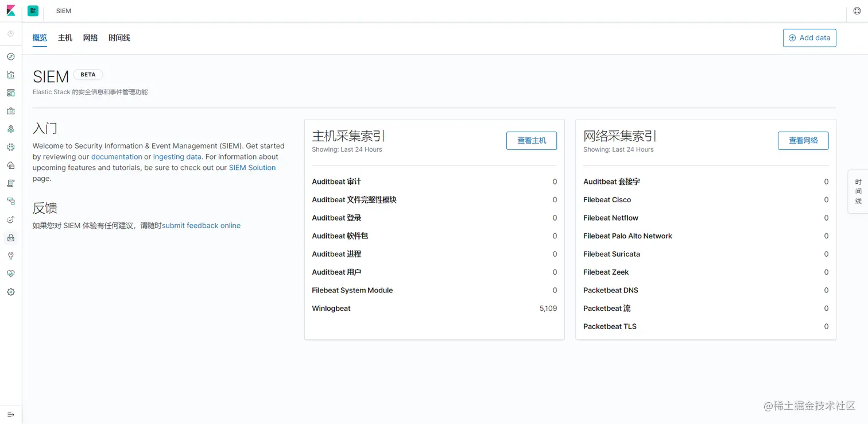Expand the side navigation menu
This screenshot has height=424, width=868.
click(10, 414)
